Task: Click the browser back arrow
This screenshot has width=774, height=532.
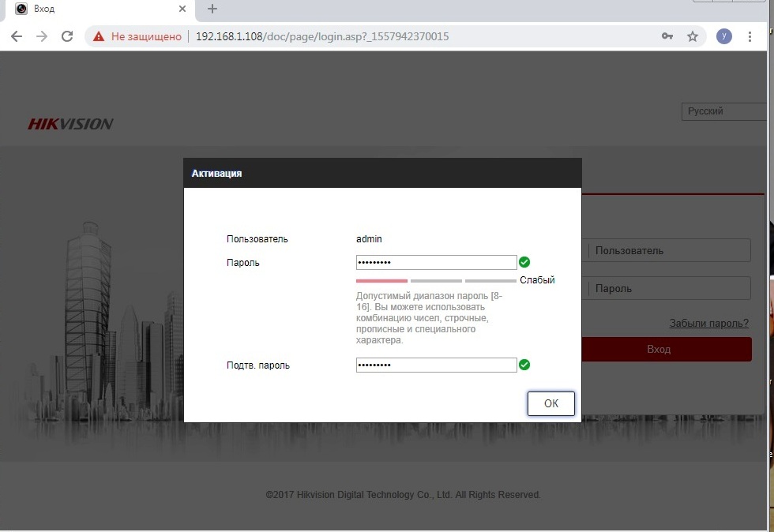Action: point(17,36)
